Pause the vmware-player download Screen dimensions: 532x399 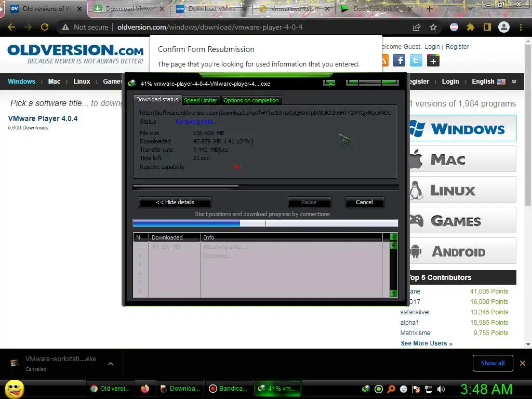point(309,202)
